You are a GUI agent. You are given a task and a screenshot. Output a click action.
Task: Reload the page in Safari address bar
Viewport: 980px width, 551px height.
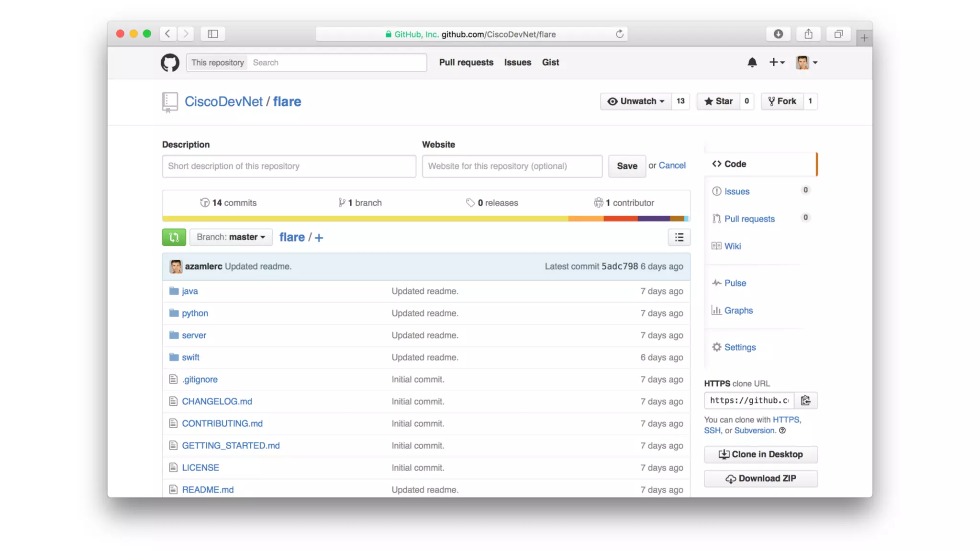(x=619, y=34)
